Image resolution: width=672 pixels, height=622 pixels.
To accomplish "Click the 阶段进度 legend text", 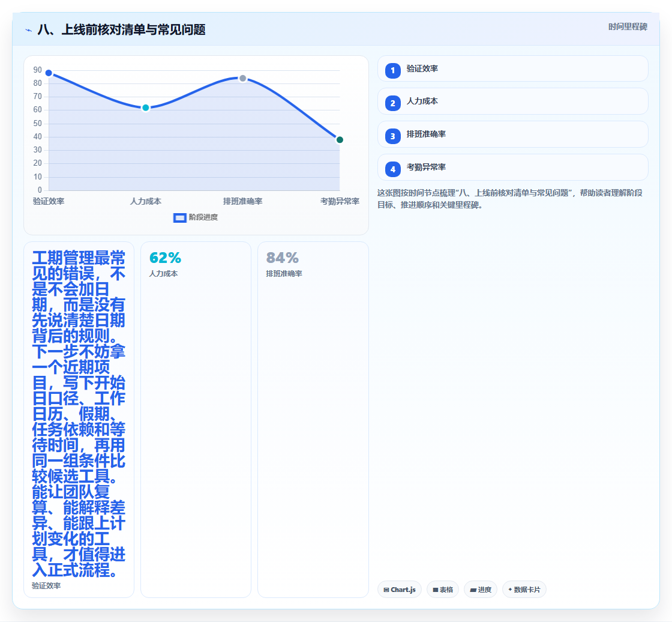I will tap(203, 217).
